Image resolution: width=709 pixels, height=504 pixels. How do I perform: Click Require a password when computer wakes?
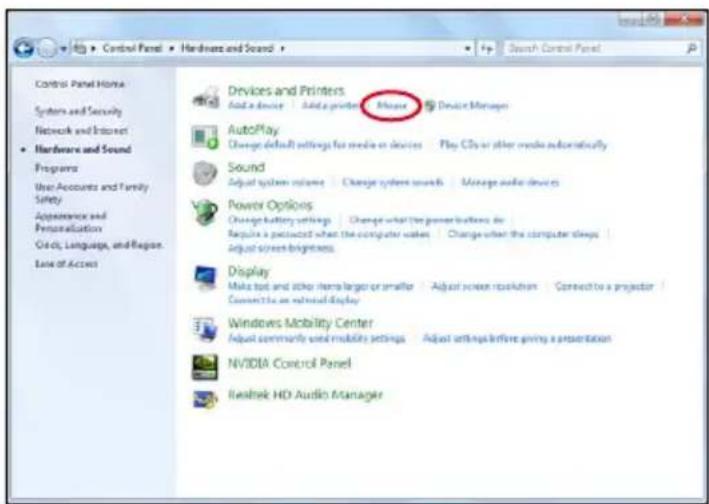329,234
